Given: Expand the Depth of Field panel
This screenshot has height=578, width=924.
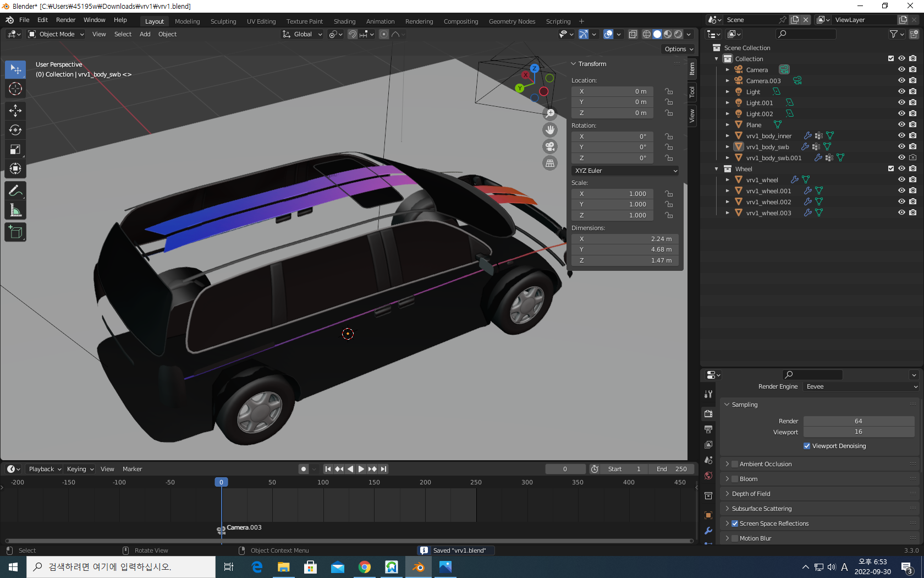Looking at the screenshot, I should [751, 494].
